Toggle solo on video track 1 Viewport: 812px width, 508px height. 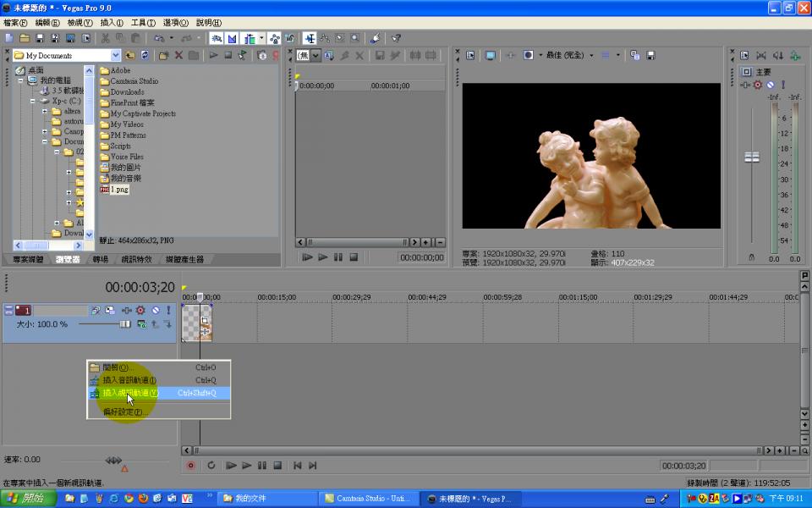pos(168,311)
